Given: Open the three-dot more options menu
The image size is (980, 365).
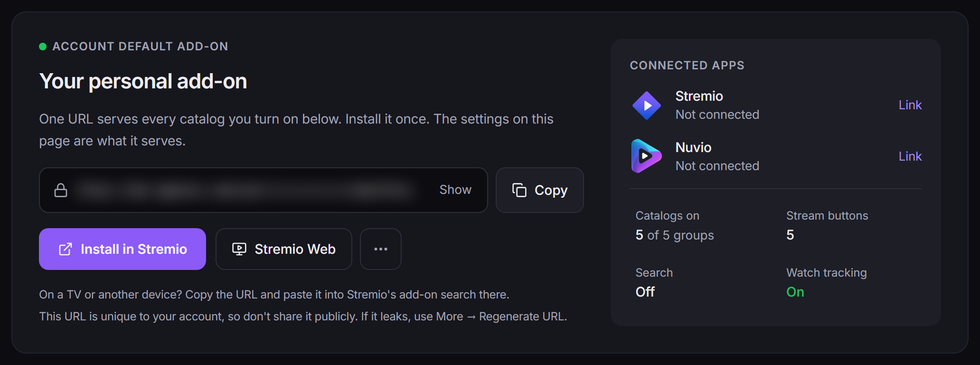Looking at the screenshot, I should click(x=381, y=249).
